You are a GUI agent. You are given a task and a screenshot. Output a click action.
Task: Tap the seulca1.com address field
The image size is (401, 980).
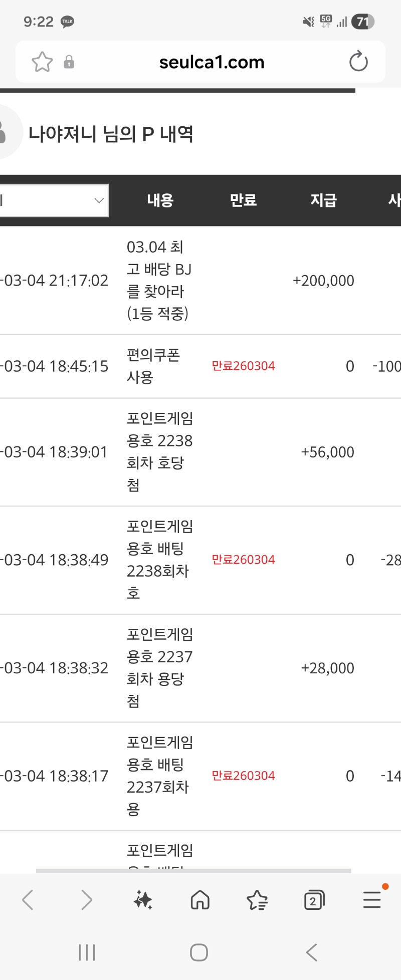click(x=212, y=62)
